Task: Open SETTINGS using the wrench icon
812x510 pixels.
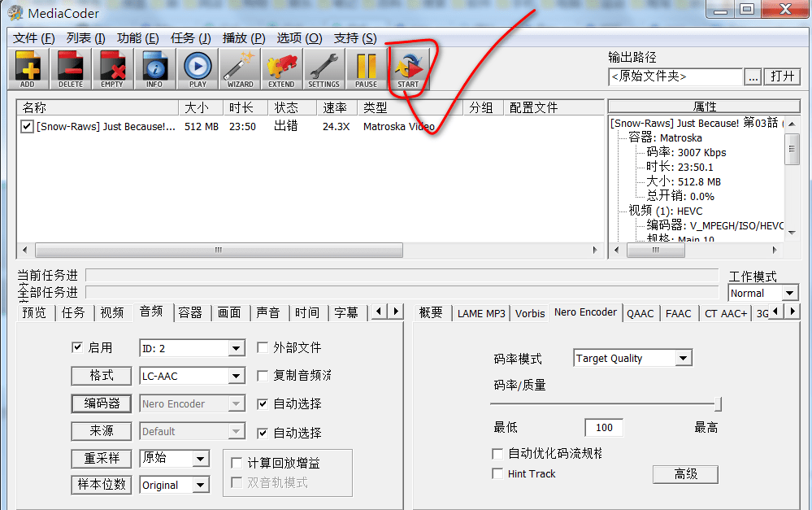Action: (x=323, y=68)
